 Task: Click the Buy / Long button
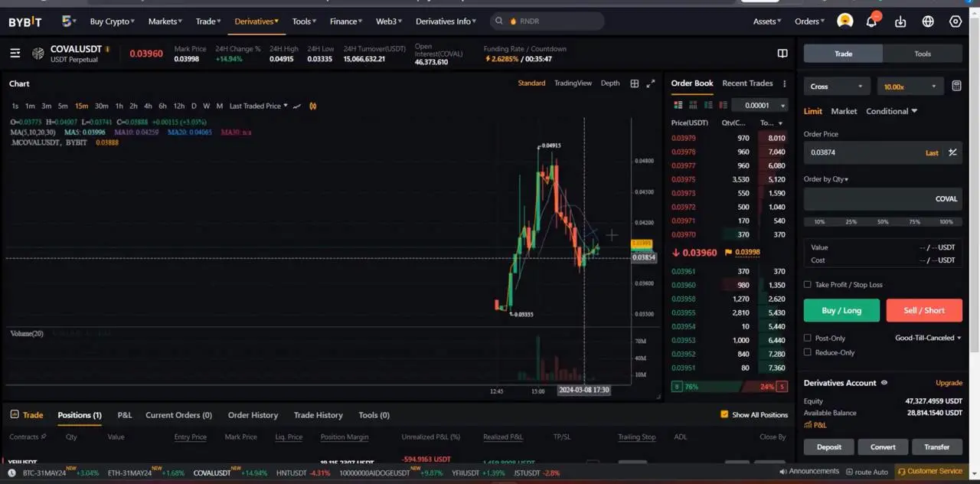[841, 310]
